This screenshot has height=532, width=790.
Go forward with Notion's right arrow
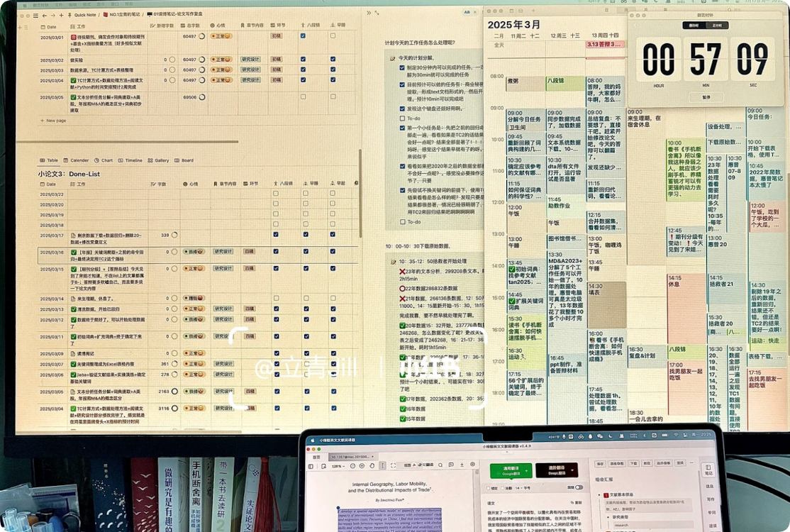point(53,16)
